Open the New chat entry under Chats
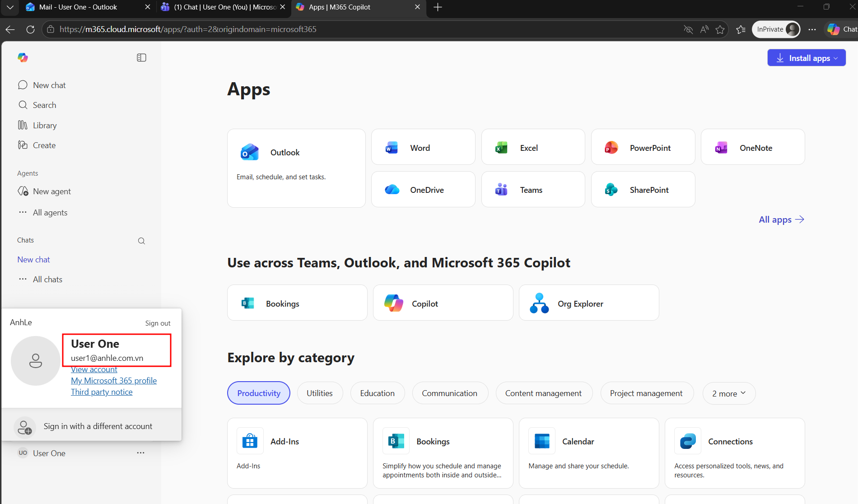Image resolution: width=858 pixels, height=504 pixels. 33,259
